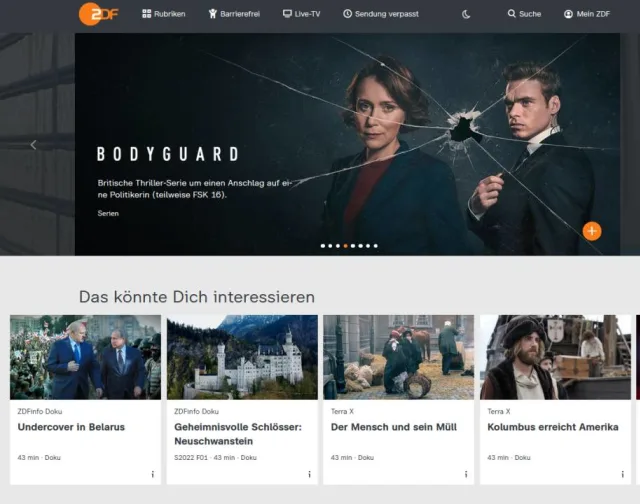
Task: Select sixth carousel dot
Action: 360,246
